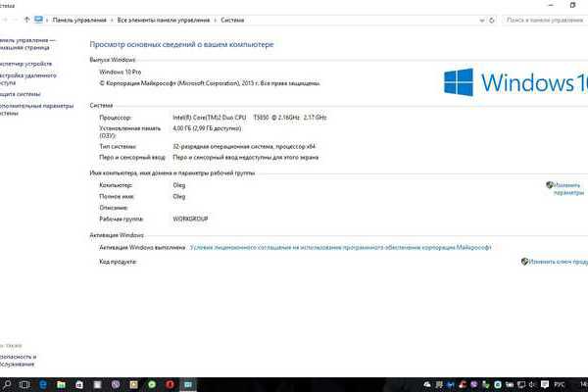This screenshot has height=392, width=588.
Task: Refresh the System page with the refresh icon
Action: click(x=492, y=21)
